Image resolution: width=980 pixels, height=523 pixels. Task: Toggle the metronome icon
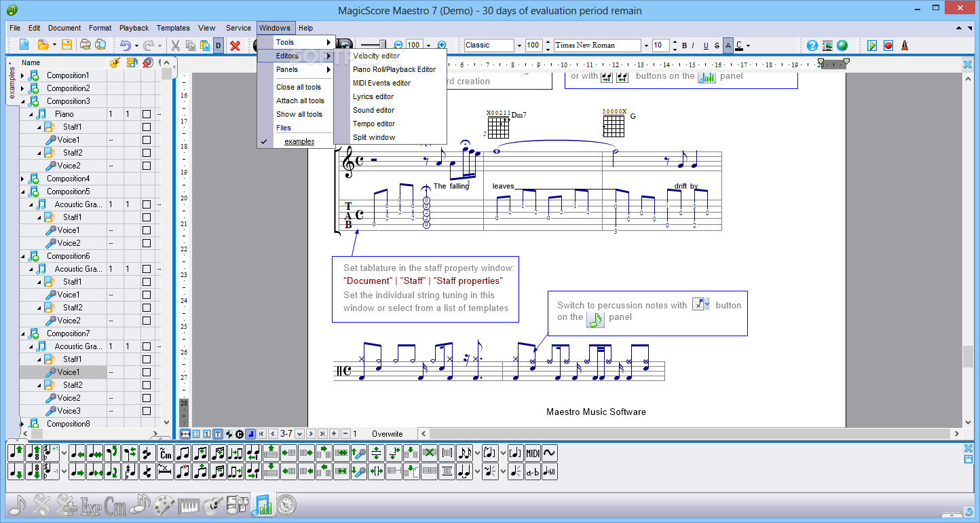click(x=905, y=46)
